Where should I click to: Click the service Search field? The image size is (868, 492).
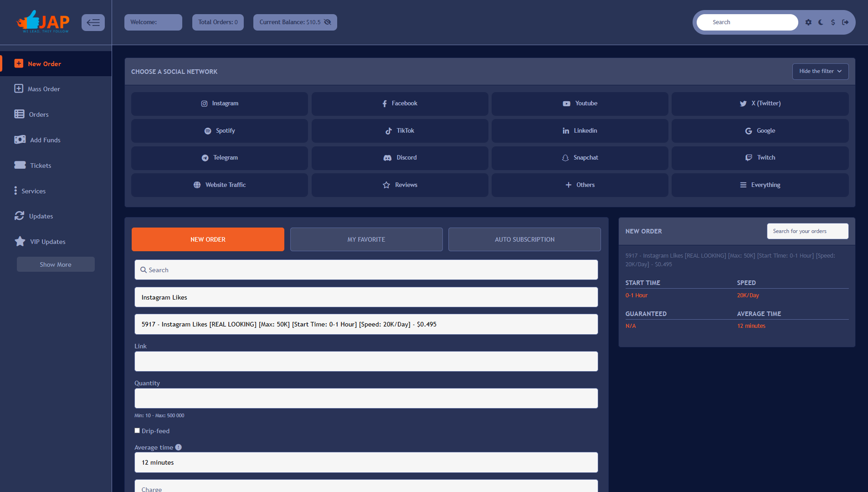point(366,270)
